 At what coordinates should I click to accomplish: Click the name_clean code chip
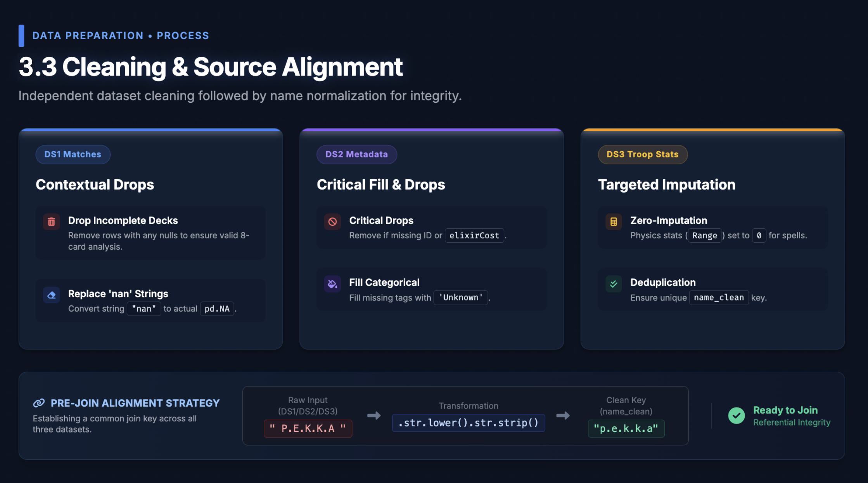719,297
